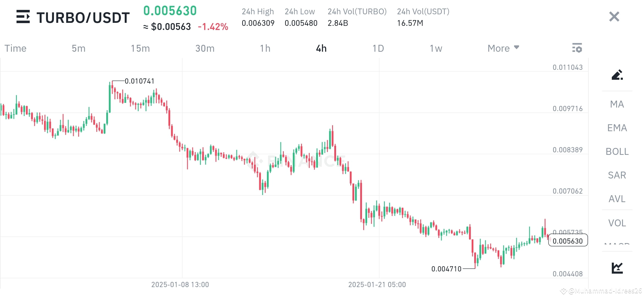
Task: Show the VOL volume indicator
Action: 616,223
